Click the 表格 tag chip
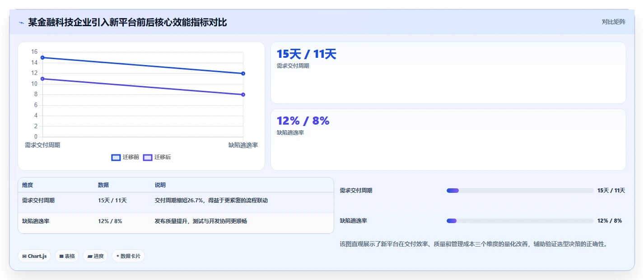 tap(67, 256)
